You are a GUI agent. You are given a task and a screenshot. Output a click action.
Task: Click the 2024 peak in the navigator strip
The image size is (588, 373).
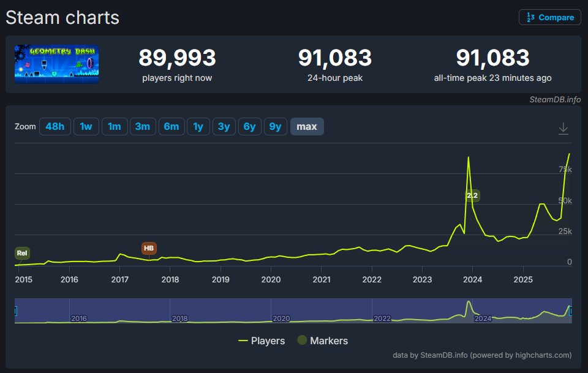468,303
